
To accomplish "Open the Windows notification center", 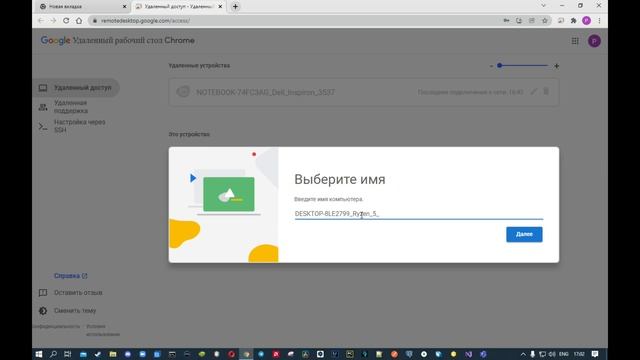I will coord(595,354).
